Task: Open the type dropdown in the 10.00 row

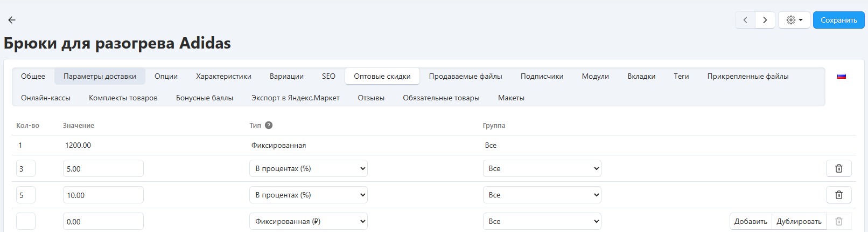Action: (x=309, y=195)
